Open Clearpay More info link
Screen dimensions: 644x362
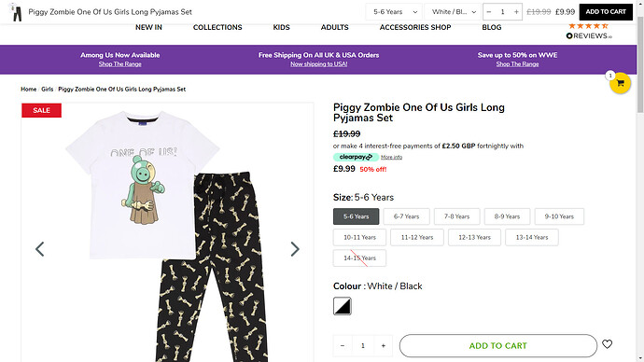coord(391,157)
